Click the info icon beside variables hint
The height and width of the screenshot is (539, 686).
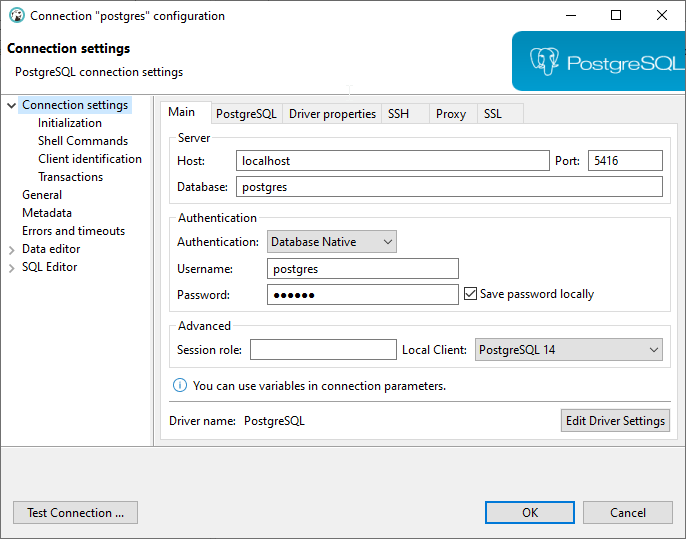tap(179, 385)
